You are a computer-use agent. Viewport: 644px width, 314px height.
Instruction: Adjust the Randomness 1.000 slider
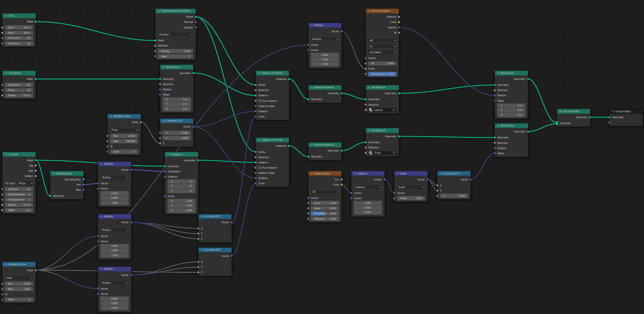[x=382, y=74]
